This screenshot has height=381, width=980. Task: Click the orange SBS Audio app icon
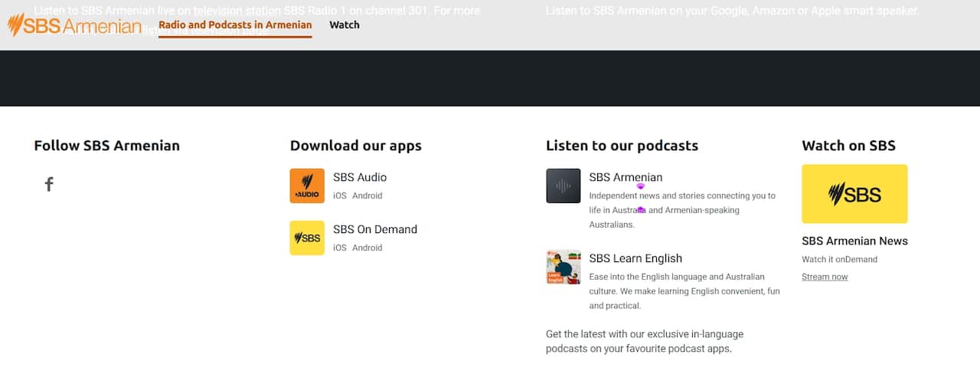[x=307, y=186]
